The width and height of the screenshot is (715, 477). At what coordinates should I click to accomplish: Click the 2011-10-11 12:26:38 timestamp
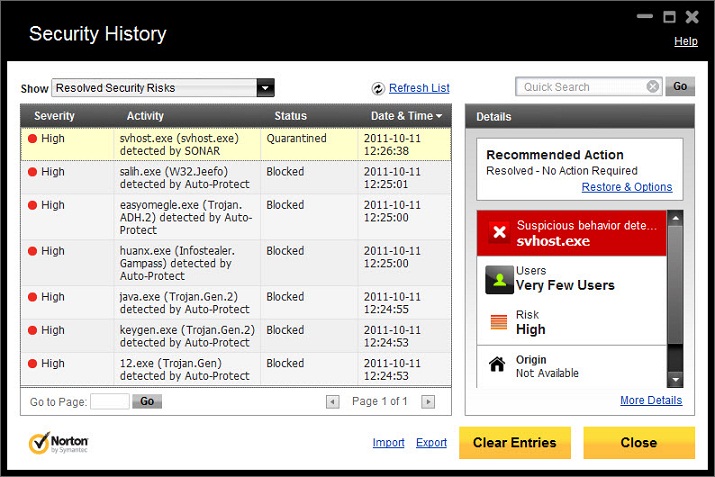tap(392, 145)
